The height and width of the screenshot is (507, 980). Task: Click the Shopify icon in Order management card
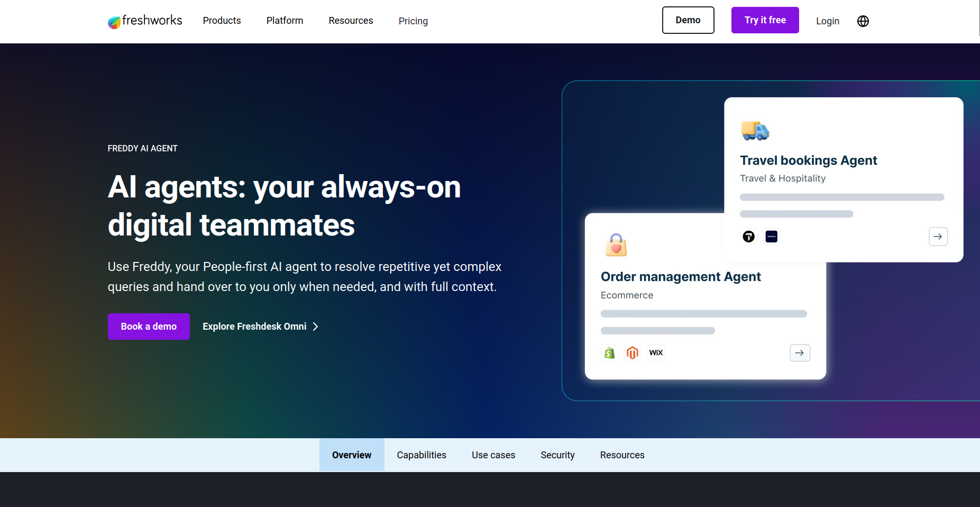(609, 353)
